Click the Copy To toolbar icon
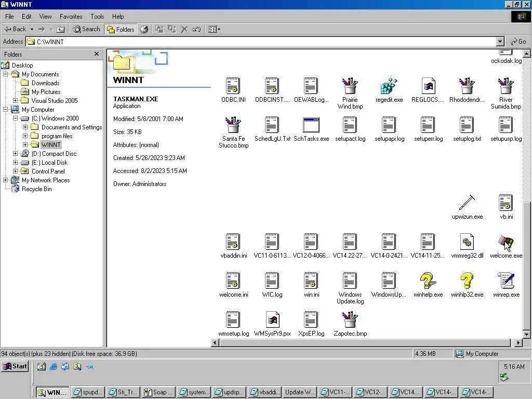This screenshot has height=399, width=532. (x=172, y=29)
